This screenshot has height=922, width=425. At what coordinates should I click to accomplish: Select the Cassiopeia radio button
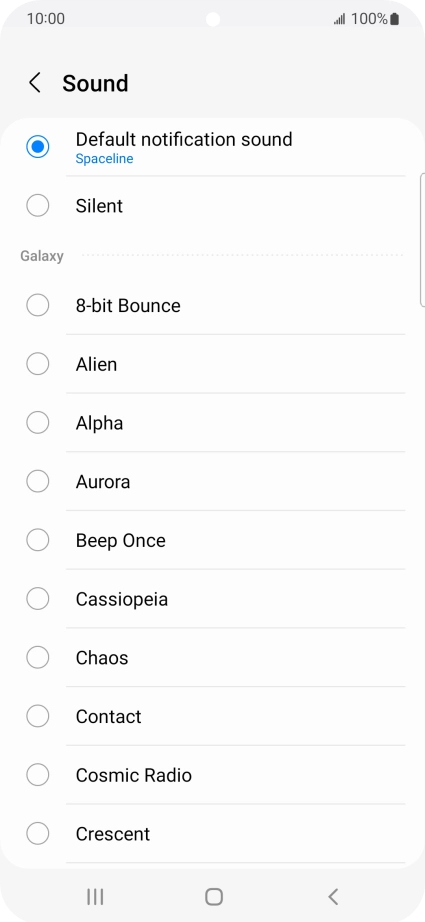pos(38,599)
